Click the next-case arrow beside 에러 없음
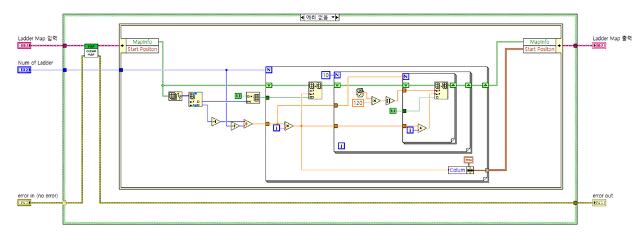This screenshot has width=644, height=242. click(335, 17)
